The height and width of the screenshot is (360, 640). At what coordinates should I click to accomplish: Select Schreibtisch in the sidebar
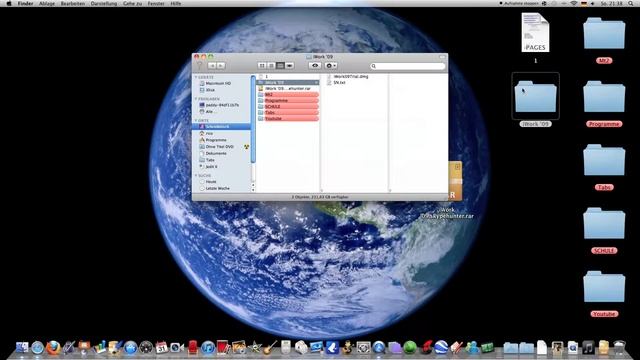coord(221,127)
